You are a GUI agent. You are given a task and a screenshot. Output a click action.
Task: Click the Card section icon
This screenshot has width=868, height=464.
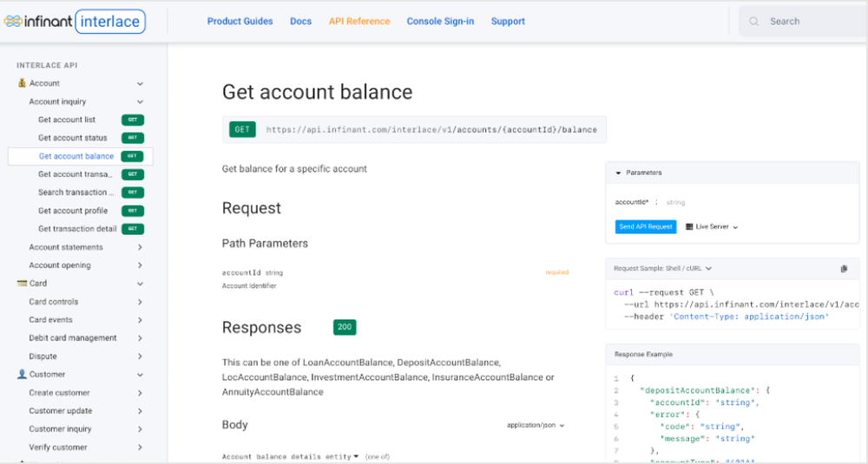click(x=22, y=283)
